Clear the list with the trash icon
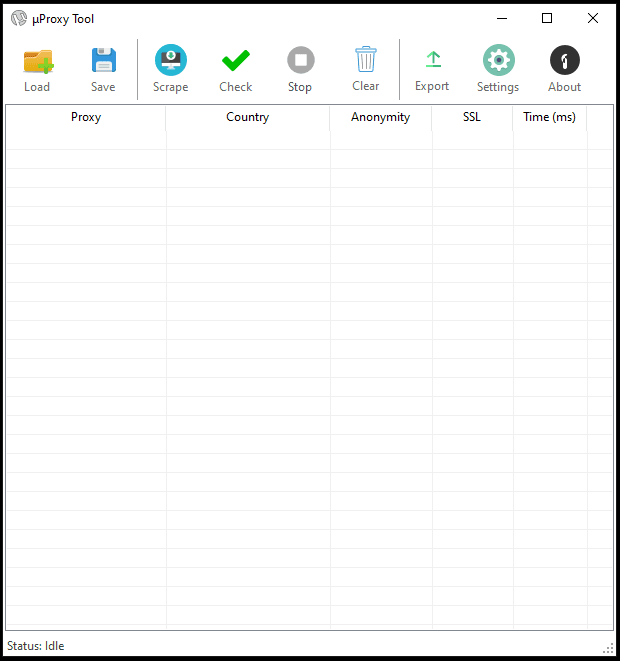The height and width of the screenshot is (661, 620). pos(366,59)
